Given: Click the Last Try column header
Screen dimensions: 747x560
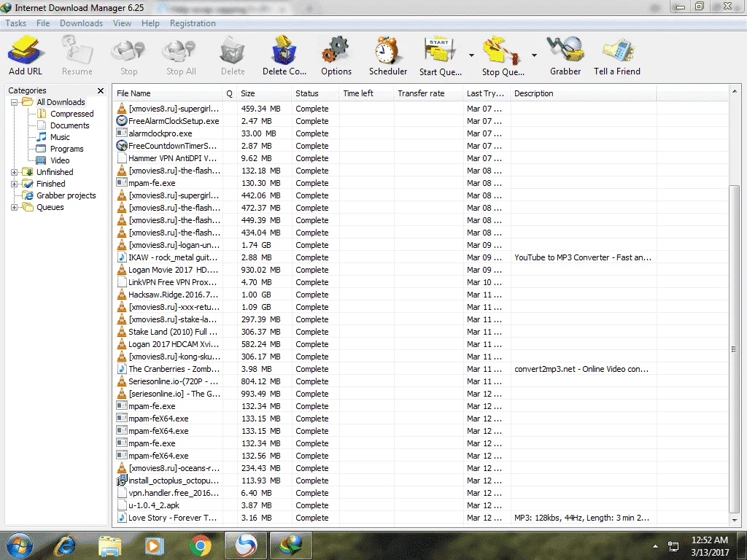Looking at the screenshot, I should click(x=486, y=93).
